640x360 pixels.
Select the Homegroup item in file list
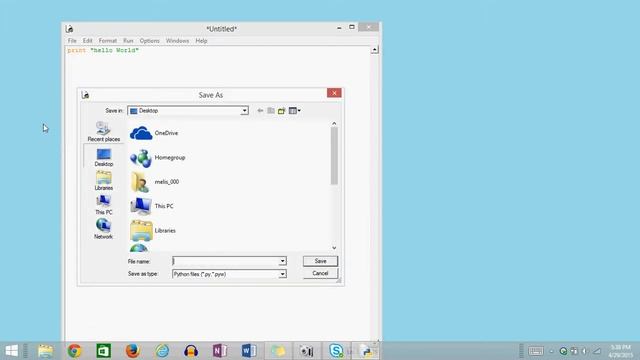coord(158,158)
